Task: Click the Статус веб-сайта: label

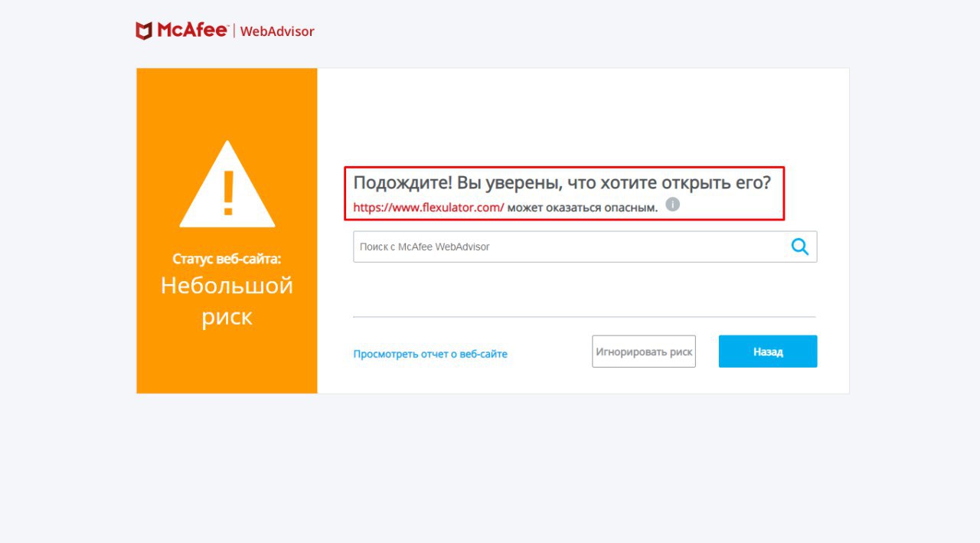Action: pos(227,259)
